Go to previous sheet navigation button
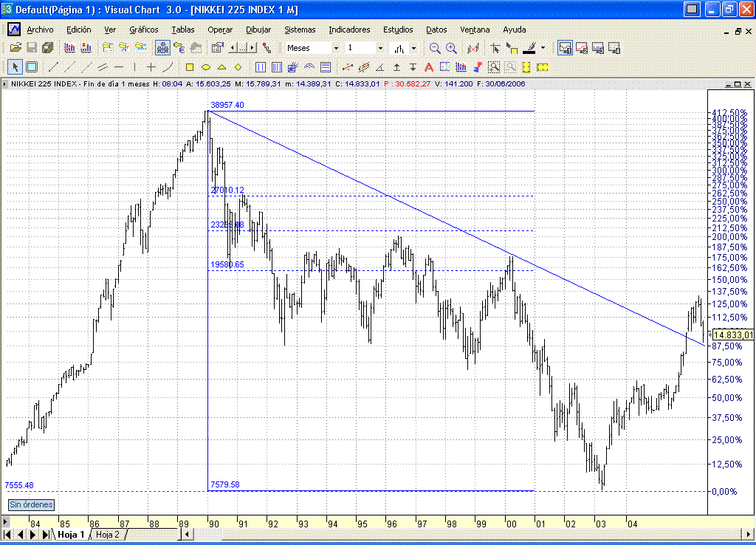Screen dimensions: 756x545 (x=20, y=535)
